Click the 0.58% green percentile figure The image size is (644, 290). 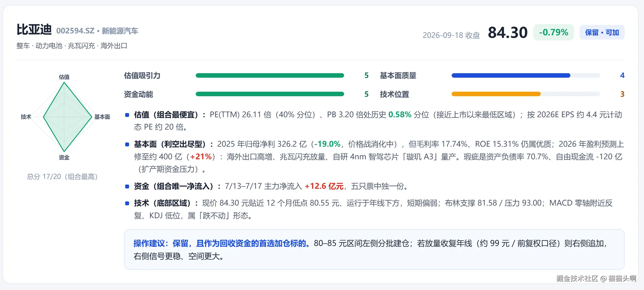tap(400, 115)
